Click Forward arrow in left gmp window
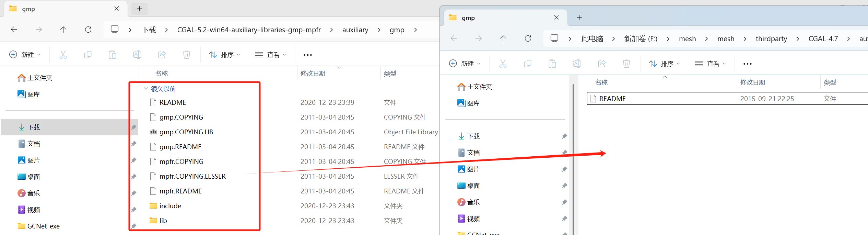Viewport: 868px width, 235px height. [39, 30]
